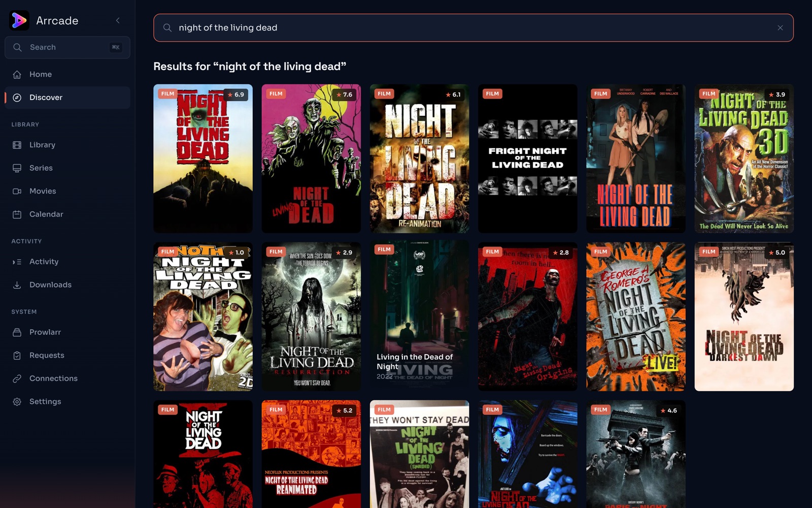Click the magnifier icon in main search bar
This screenshot has width=812, height=508.
[167, 27]
